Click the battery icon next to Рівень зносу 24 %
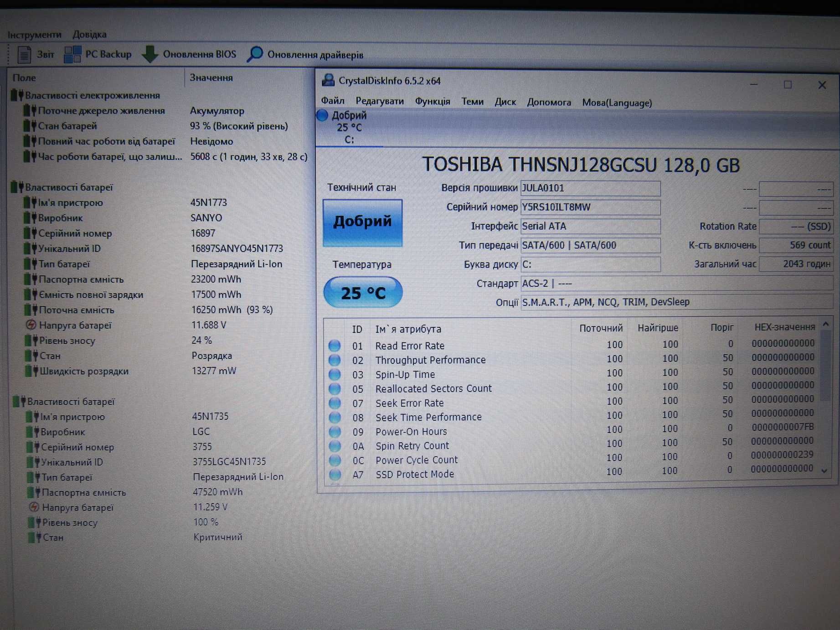The width and height of the screenshot is (840, 630). 31,340
